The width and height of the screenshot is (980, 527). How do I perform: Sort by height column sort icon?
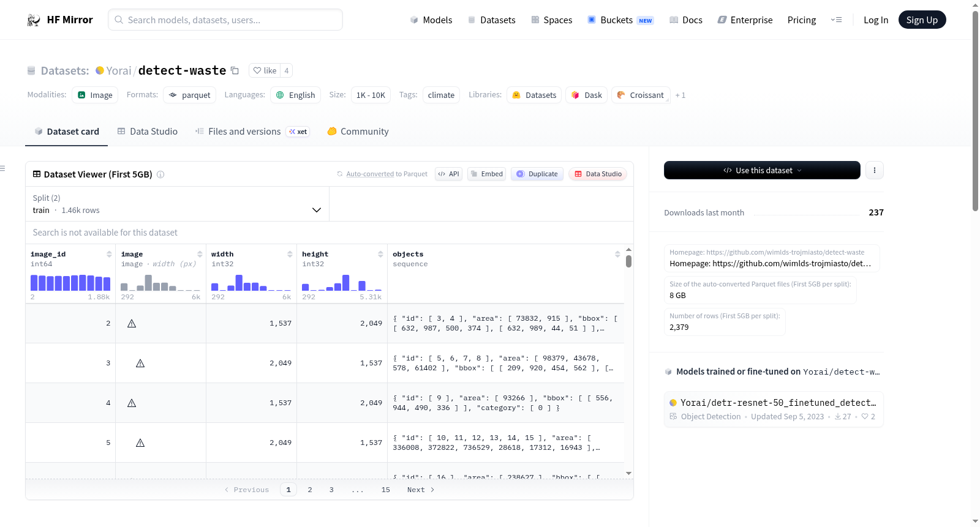[x=380, y=254]
